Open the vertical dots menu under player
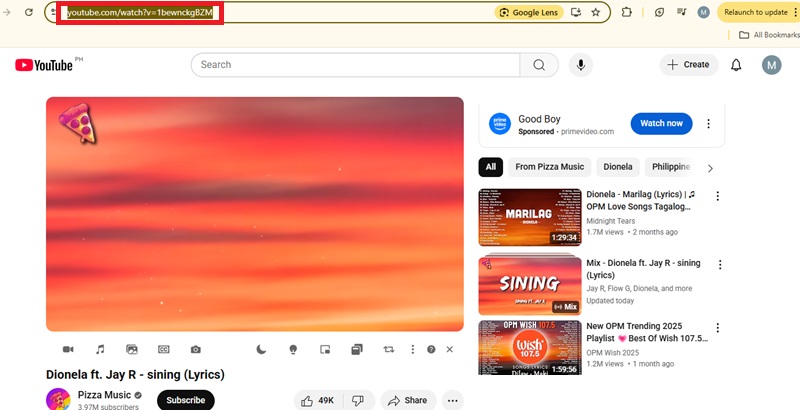800x410 pixels. [x=412, y=349]
